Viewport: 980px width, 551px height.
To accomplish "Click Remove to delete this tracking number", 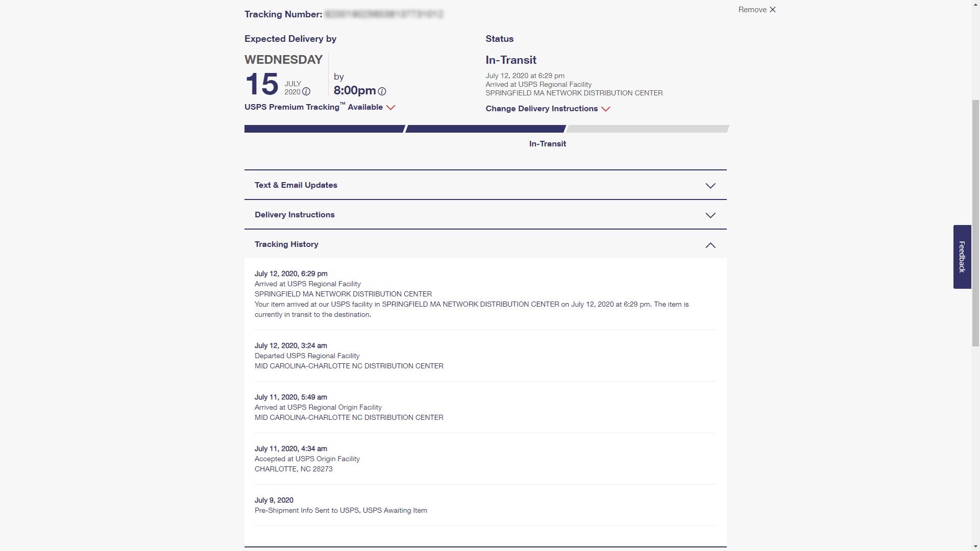I will [x=752, y=9].
